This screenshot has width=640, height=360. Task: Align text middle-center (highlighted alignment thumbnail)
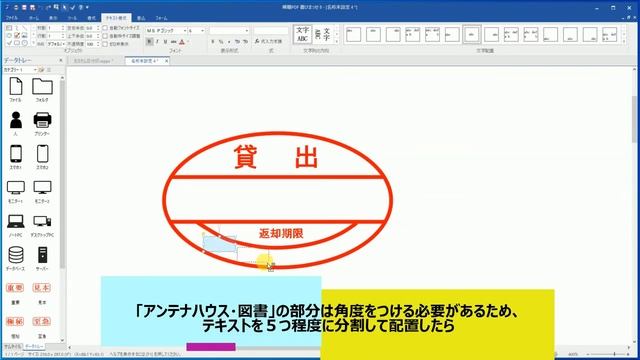471,34
